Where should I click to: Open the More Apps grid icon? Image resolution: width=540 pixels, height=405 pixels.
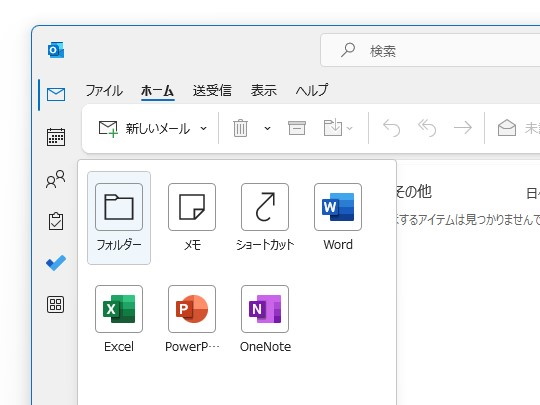pos(55,304)
